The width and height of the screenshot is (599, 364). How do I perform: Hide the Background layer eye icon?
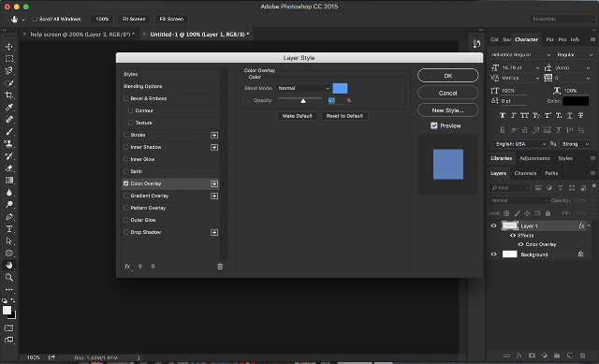point(493,255)
